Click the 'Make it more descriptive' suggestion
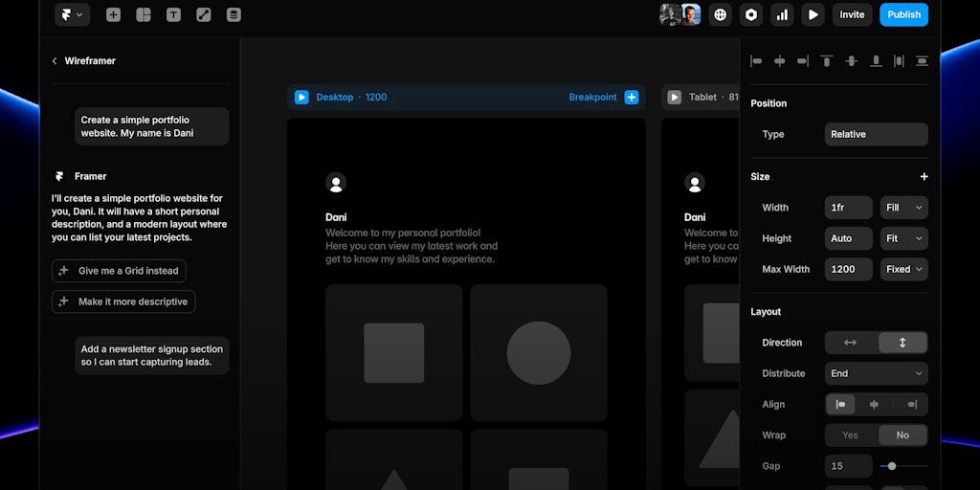This screenshot has height=490, width=980. tap(123, 301)
